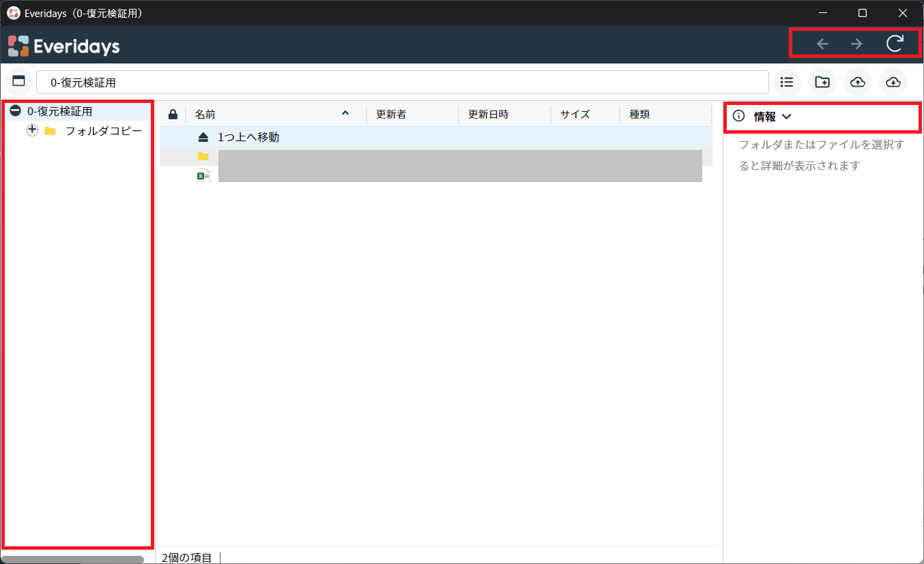Viewport: 924px width, 564px height.
Task: Collapse the 0-復元検証用 tree node
Action: pyautogui.click(x=15, y=111)
